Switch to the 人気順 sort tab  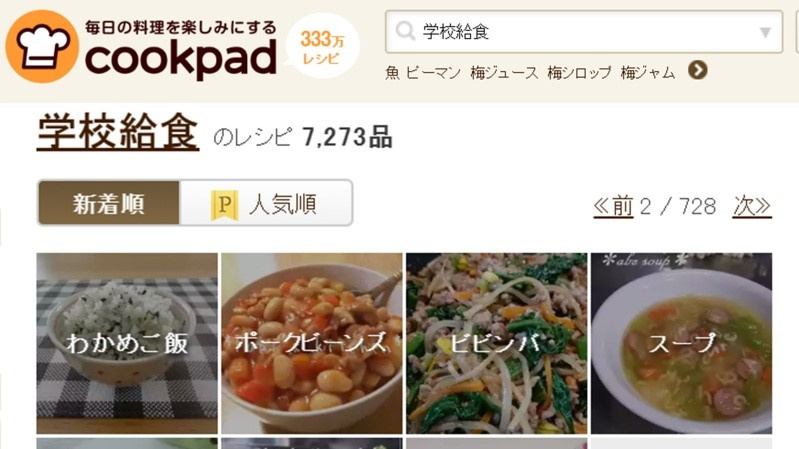tap(265, 203)
